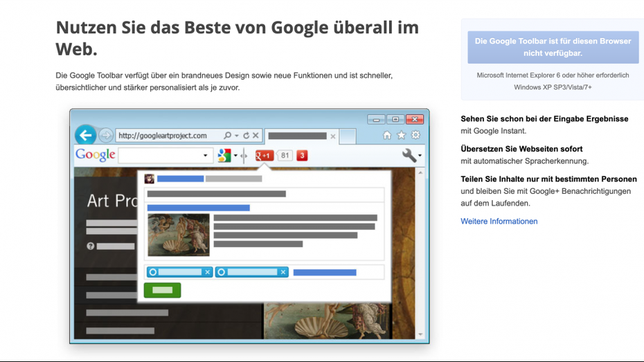
Task: Click the red notification badge showing 3
Action: click(302, 156)
